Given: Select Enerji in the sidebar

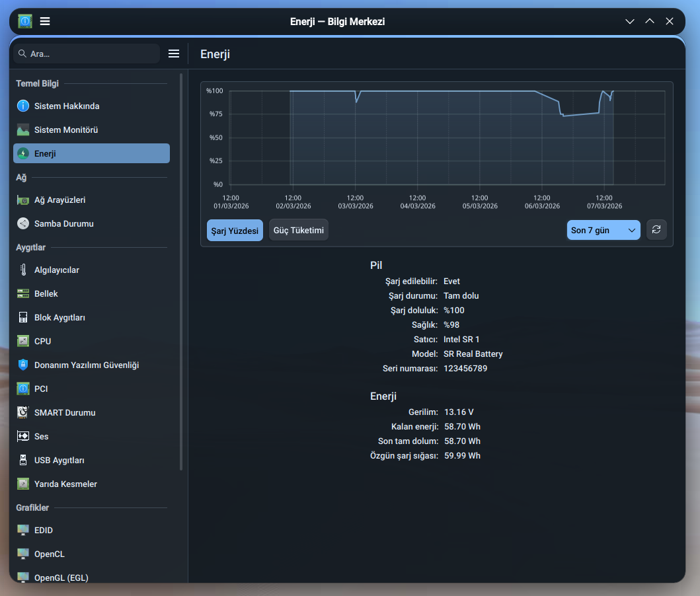Looking at the screenshot, I should 91,153.
